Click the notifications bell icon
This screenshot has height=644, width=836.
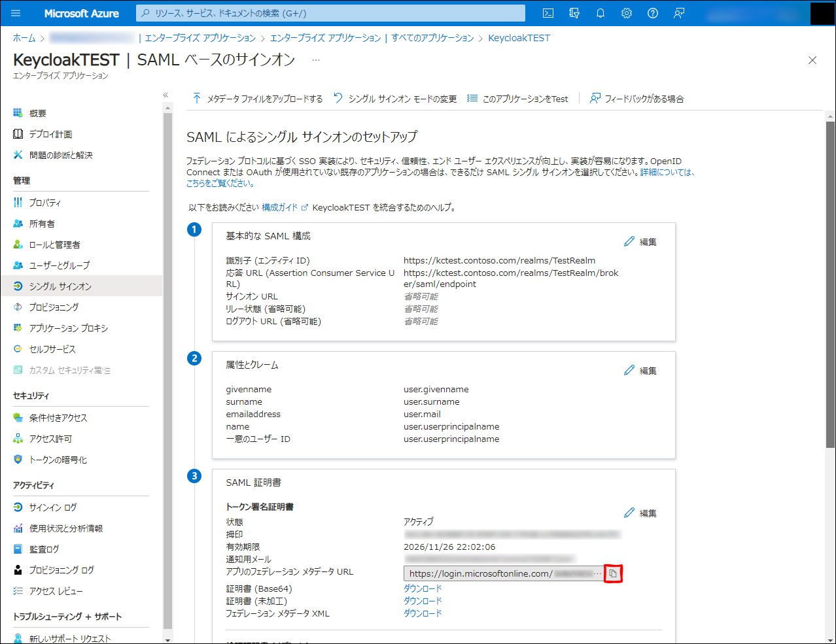click(601, 13)
